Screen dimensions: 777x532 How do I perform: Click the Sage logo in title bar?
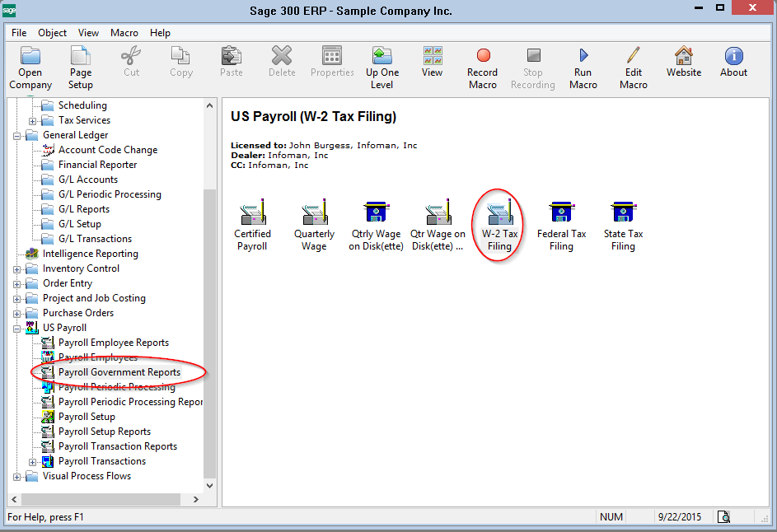click(x=9, y=10)
